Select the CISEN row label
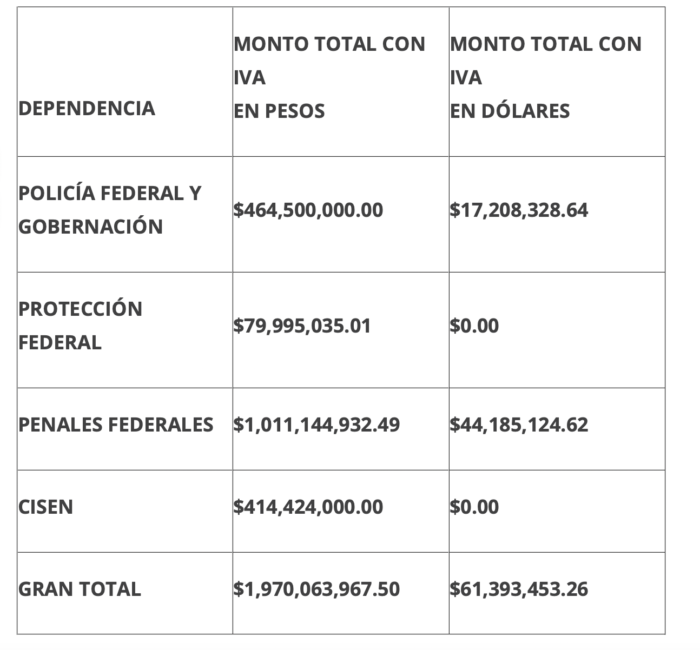 pyautogui.click(x=46, y=507)
